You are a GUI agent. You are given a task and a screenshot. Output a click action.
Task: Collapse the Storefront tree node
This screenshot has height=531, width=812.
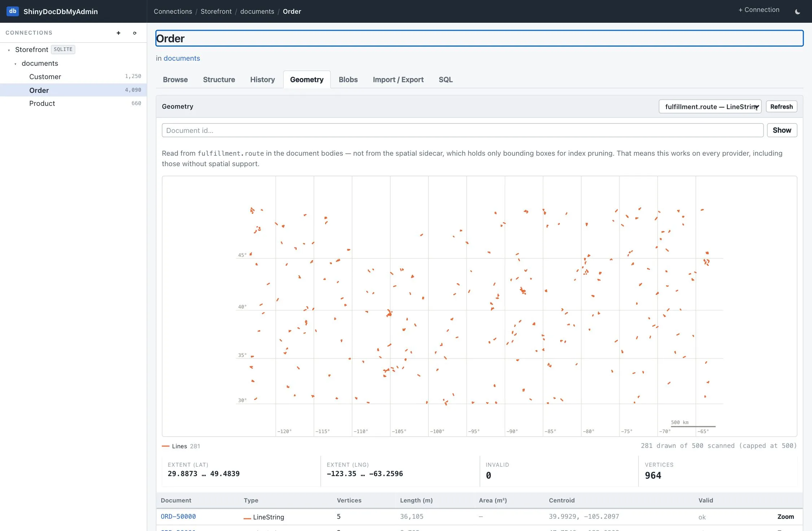point(9,50)
